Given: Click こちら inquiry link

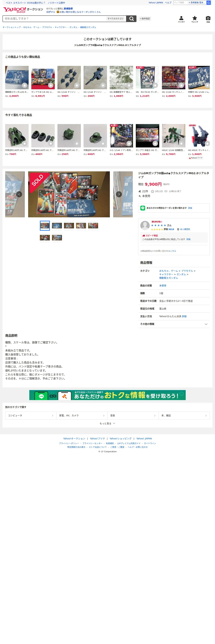Looking at the screenshot, I should tap(173, 251).
